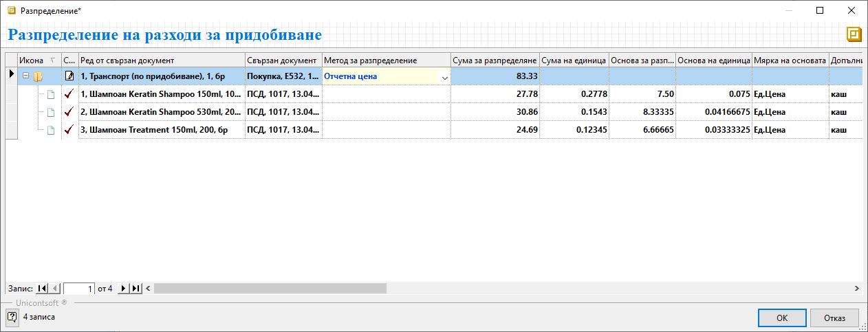Image resolution: width=868 pixels, height=332 pixels.
Task: Click the edit document icon on Транспорт row
Action: tap(69, 76)
